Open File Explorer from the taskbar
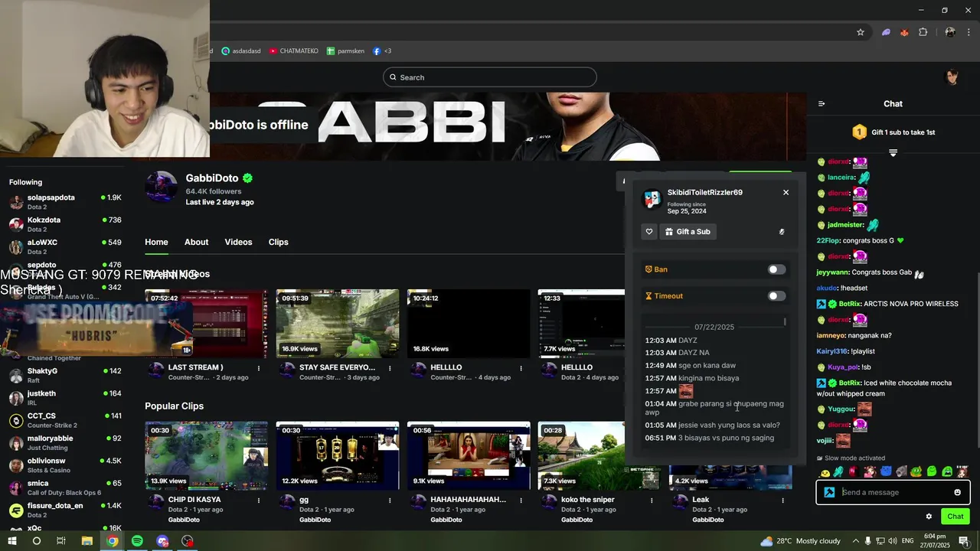Image resolution: width=980 pixels, height=551 pixels. tap(87, 541)
